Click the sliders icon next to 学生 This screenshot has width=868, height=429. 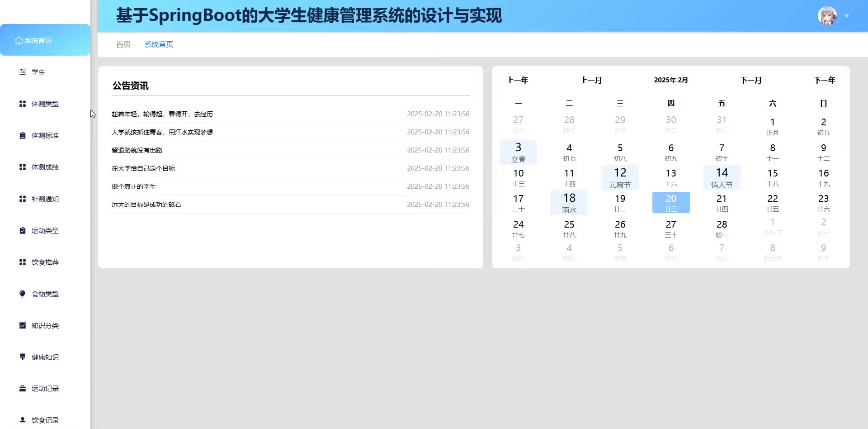point(23,72)
